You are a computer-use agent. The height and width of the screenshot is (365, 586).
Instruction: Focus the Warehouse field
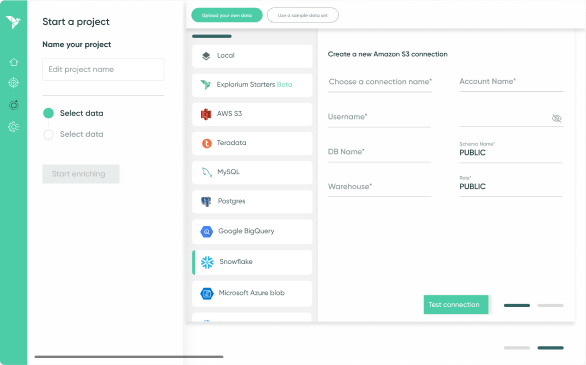tap(379, 188)
